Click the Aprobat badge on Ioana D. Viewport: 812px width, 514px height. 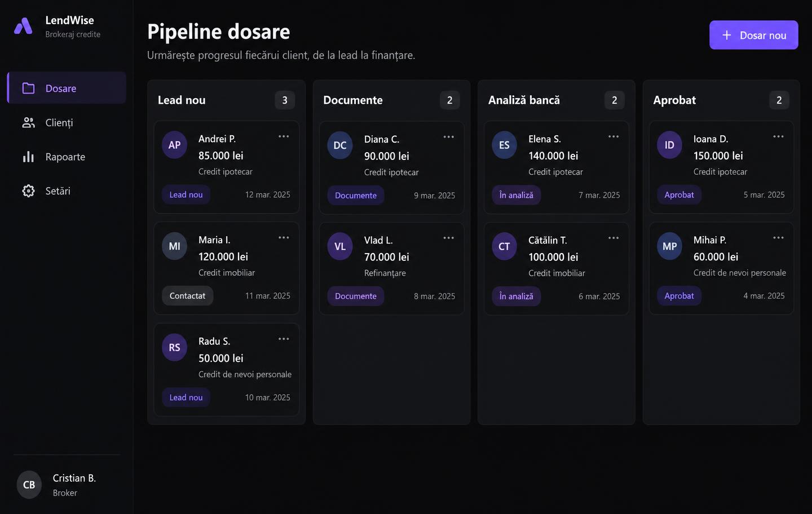coord(679,194)
